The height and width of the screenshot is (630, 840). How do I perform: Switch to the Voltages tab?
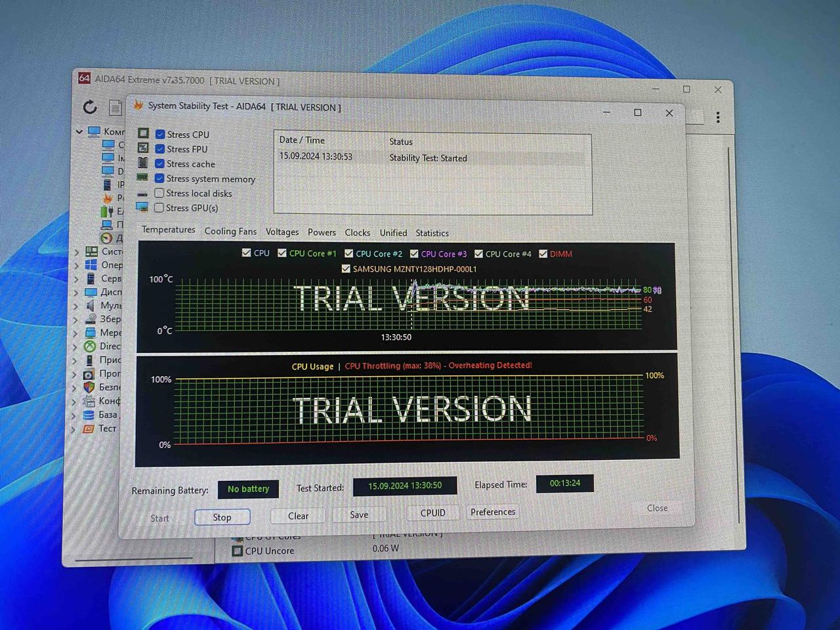[282, 232]
